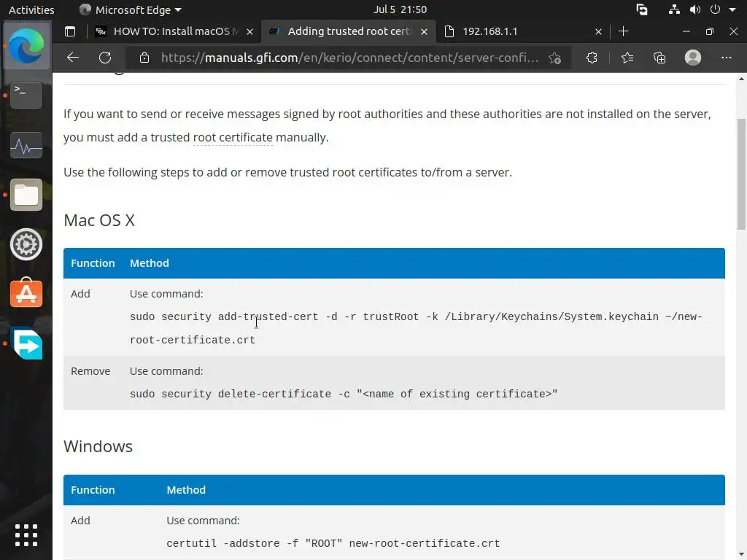Close the 192.168.1.1 tab
Viewport: 747px width, 560px height.
pos(599,31)
